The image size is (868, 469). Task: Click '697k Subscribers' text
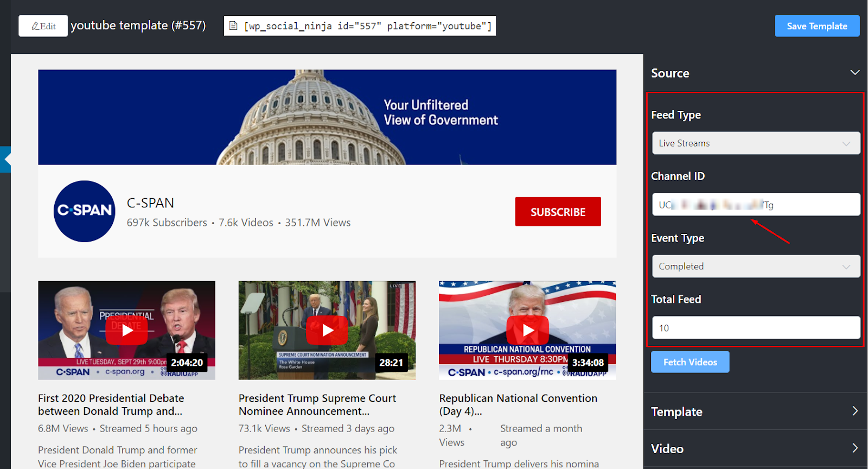[x=167, y=223]
